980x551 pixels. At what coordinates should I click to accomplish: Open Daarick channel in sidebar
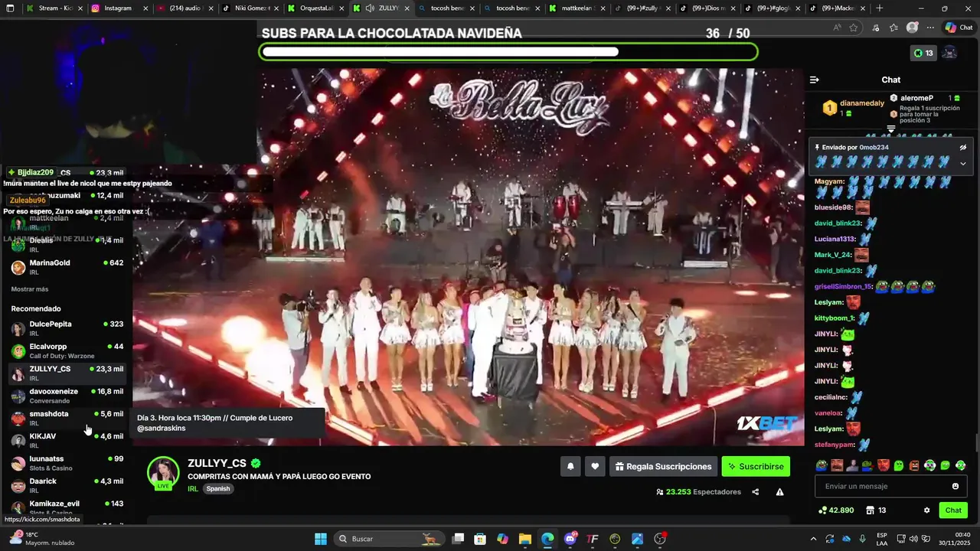pyautogui.click(x=67, y=485)
